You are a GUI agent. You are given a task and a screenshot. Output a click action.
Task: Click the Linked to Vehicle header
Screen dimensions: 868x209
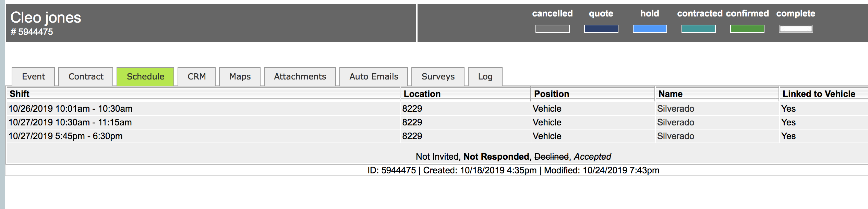point(819,94)
